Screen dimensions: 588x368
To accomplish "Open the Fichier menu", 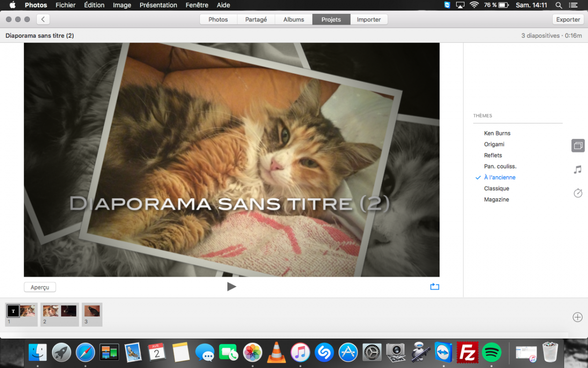I will [66, 5].
